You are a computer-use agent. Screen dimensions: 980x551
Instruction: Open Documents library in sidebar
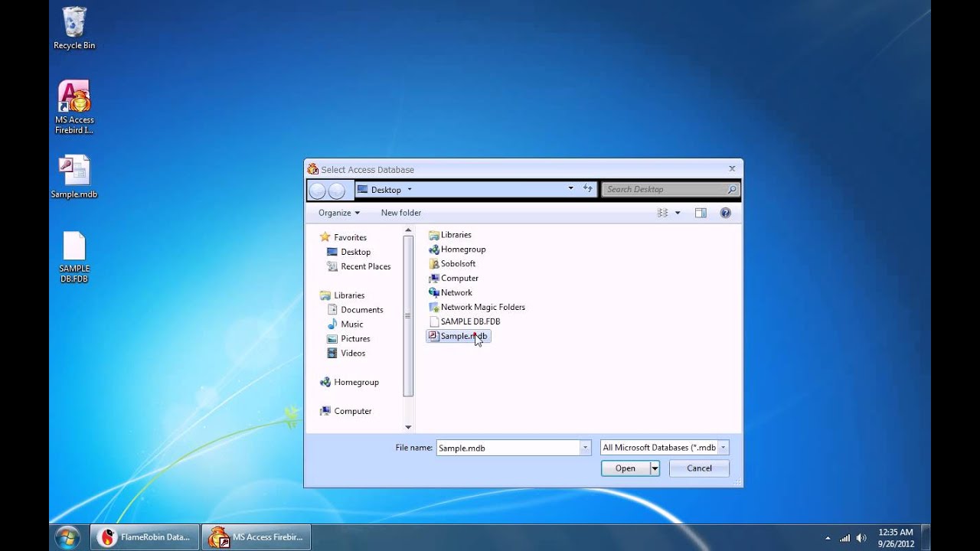pos(355,310)
